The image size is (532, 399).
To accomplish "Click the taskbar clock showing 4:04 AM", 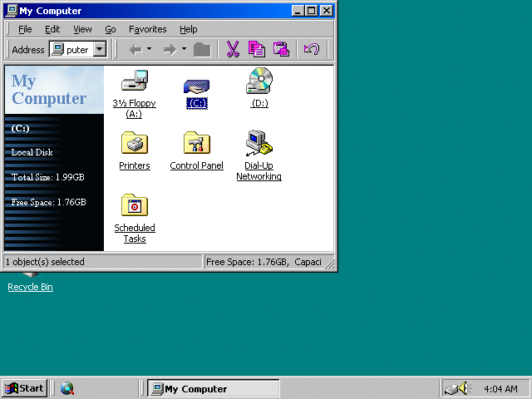I will tap(500, 389).
